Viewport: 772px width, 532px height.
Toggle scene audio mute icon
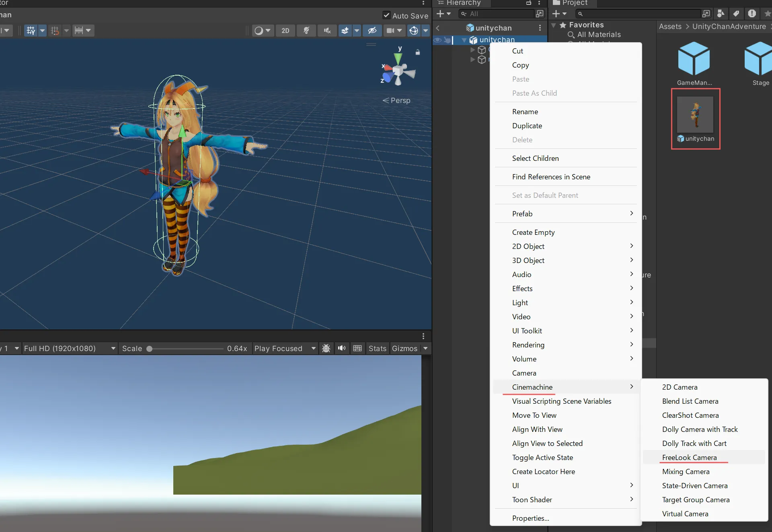tap(327, 31)
